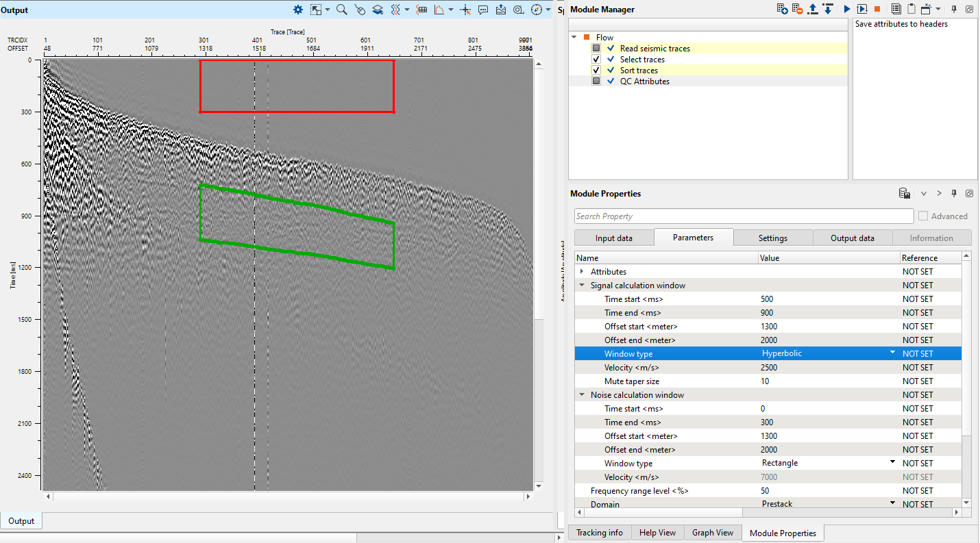Collapse the Noise calculation window group
980x543 pixels.
[x=582, y=395]
